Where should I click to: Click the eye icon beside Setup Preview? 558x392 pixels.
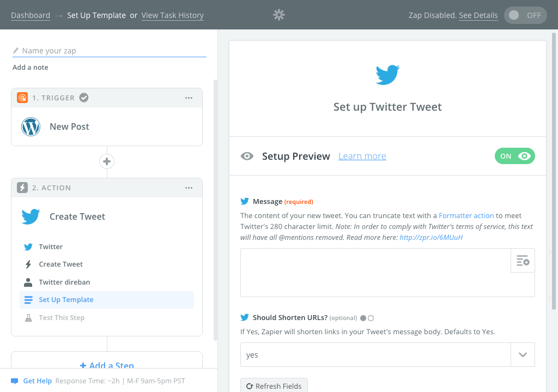[247, 156]
